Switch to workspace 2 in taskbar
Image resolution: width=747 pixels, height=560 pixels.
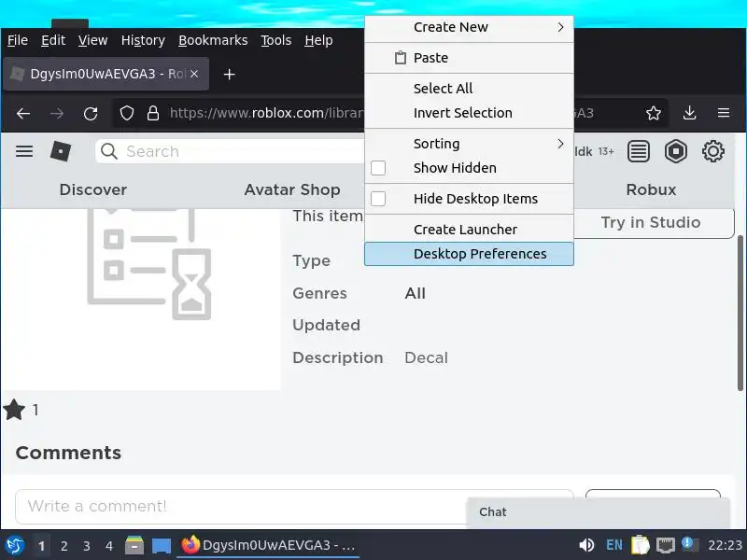point(63,545)
